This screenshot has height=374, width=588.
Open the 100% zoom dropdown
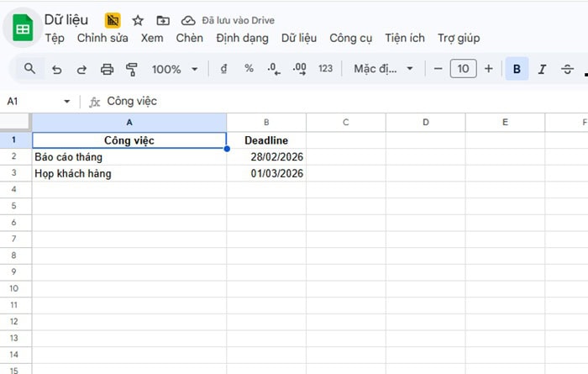click(x=175, y=69)
